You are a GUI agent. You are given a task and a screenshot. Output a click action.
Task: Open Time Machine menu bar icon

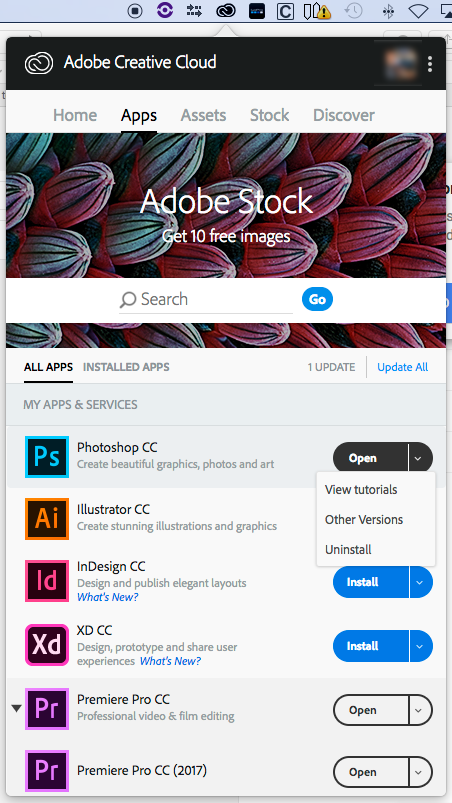pos(354,11)
